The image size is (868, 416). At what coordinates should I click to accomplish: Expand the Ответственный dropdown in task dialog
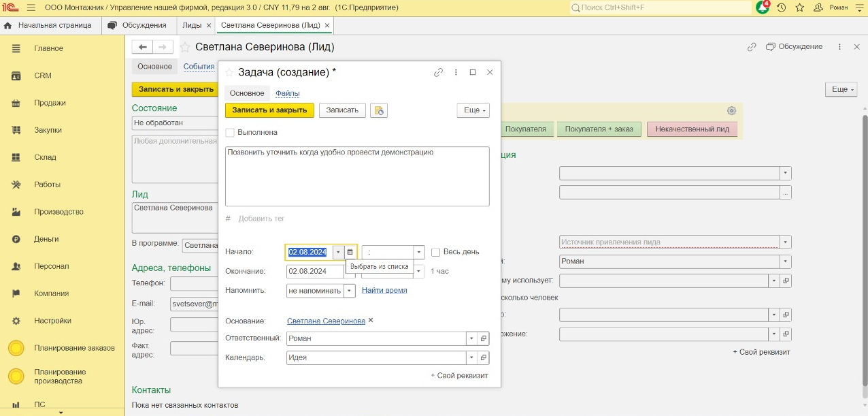point(471,338)
